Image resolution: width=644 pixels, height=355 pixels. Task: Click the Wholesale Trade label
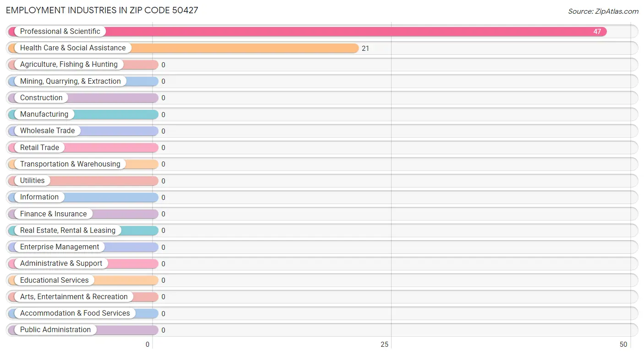coord(47,130)
